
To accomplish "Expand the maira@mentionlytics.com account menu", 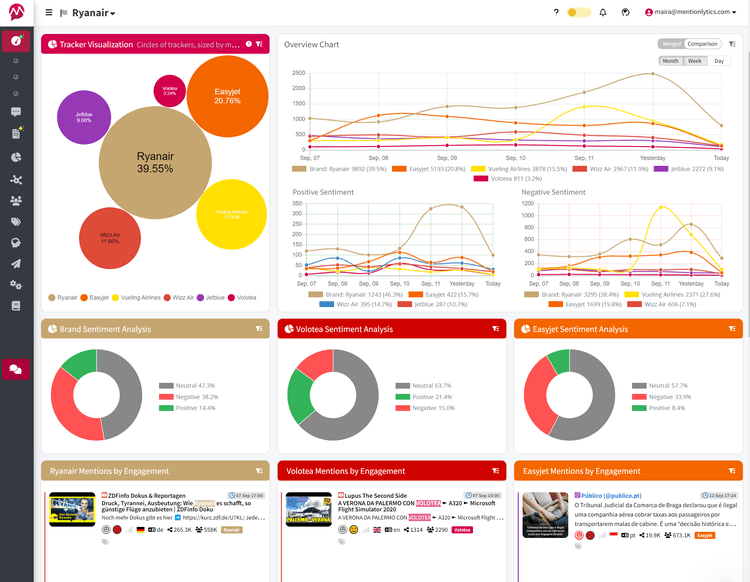I will (x=690, y=12).
